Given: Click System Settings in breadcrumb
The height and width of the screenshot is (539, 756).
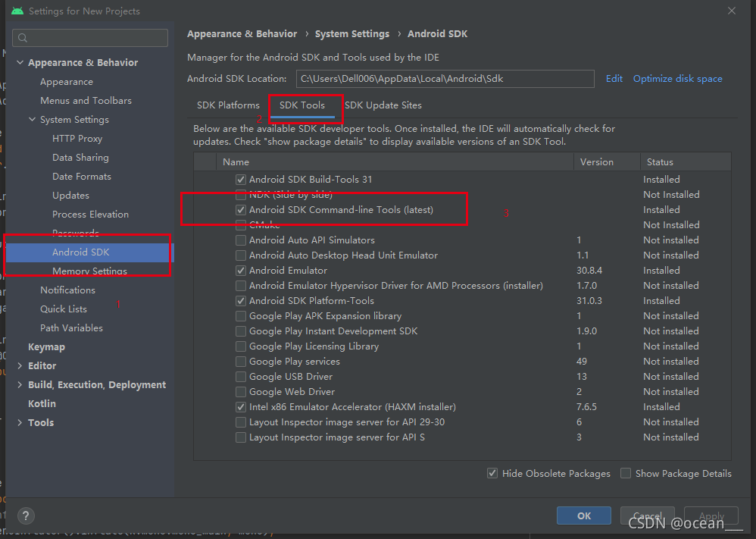Looking at the screenshot, I should tap(352, 34).
